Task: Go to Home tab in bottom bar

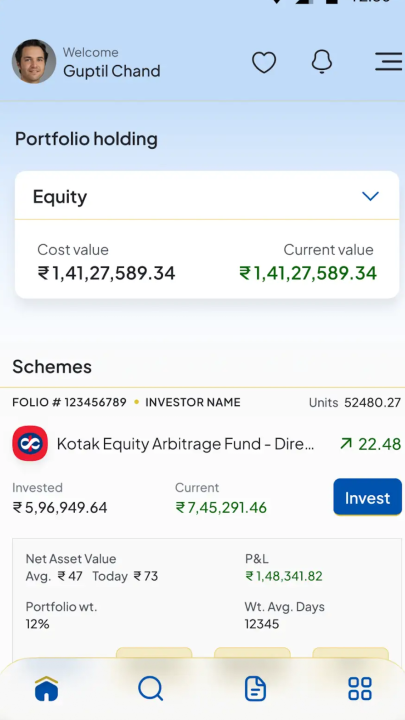Action: (x=47, y=688)
